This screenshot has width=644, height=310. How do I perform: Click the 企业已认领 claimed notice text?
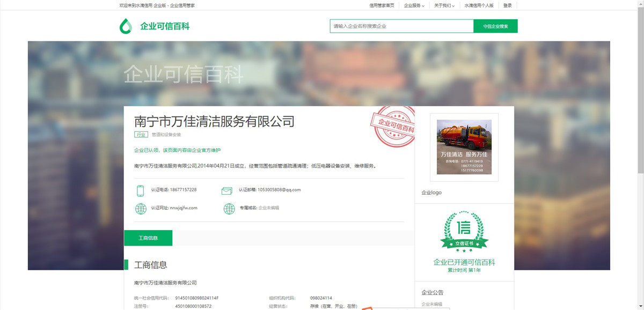pyautogui.click(x=177, y=150)
